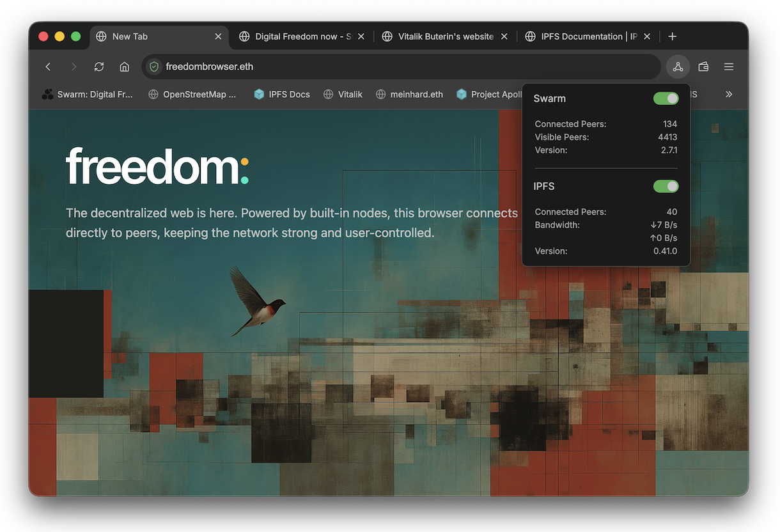Click Visible Peers value 4413
The height and width of the screenshot is (532, 780).
tap(667, 137)
